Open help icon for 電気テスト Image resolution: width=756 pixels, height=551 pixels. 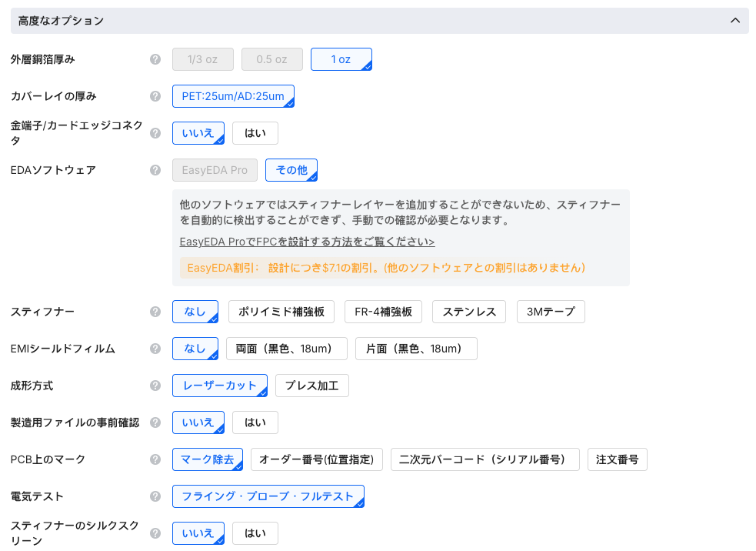pyautogui.click(x=155, y=496)
